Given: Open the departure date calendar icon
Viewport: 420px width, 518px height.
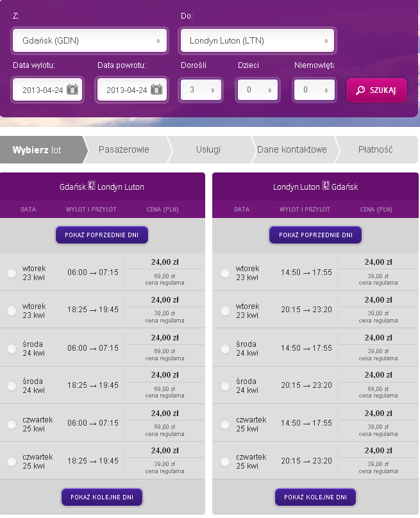Looking at the screenshot, I should click(72, 89).
